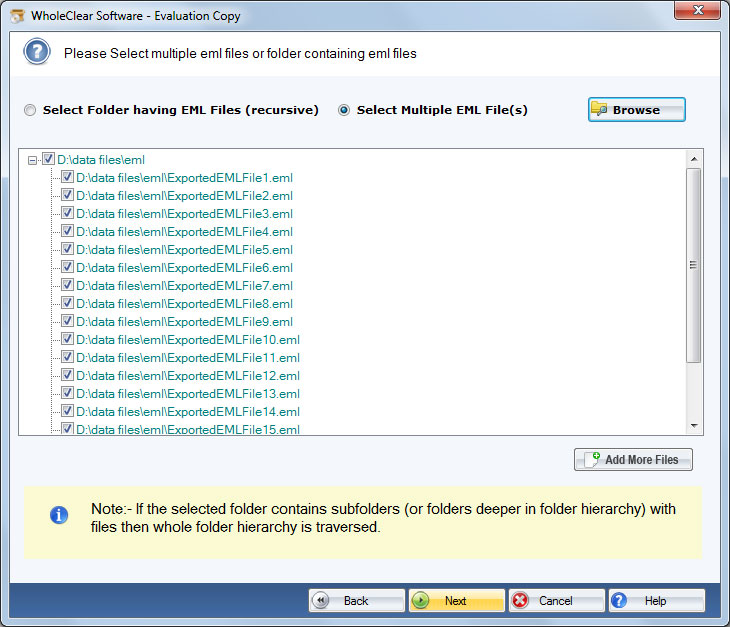Uncheck ExportedEMLFile6.eml checkbox
This screenshot has width=730, height=627.
point(68,267)
